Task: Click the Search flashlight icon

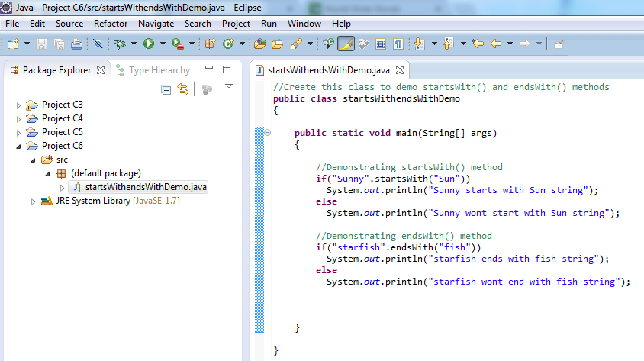Action: coord(296,44)
